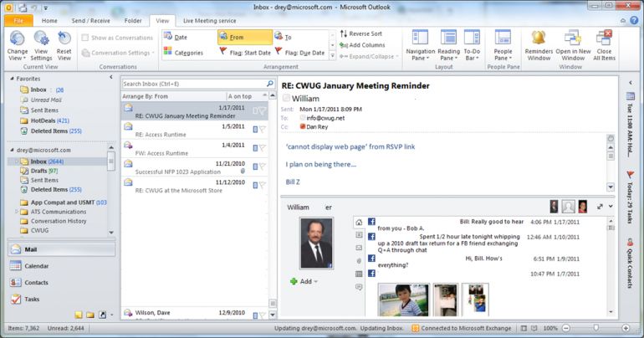Zoom in with the plus button
The width and height of the screenshot is (644, 338).
click(626, 328)
